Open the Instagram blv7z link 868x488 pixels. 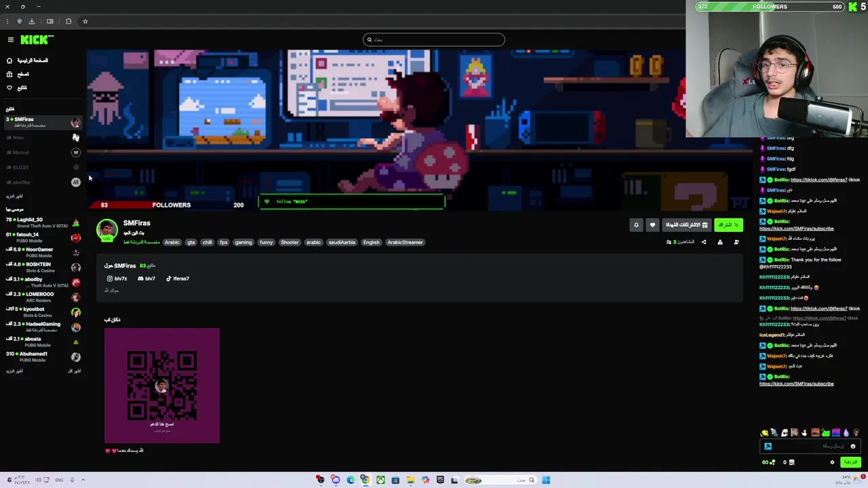pyautogui.click(x=117, y=279)
